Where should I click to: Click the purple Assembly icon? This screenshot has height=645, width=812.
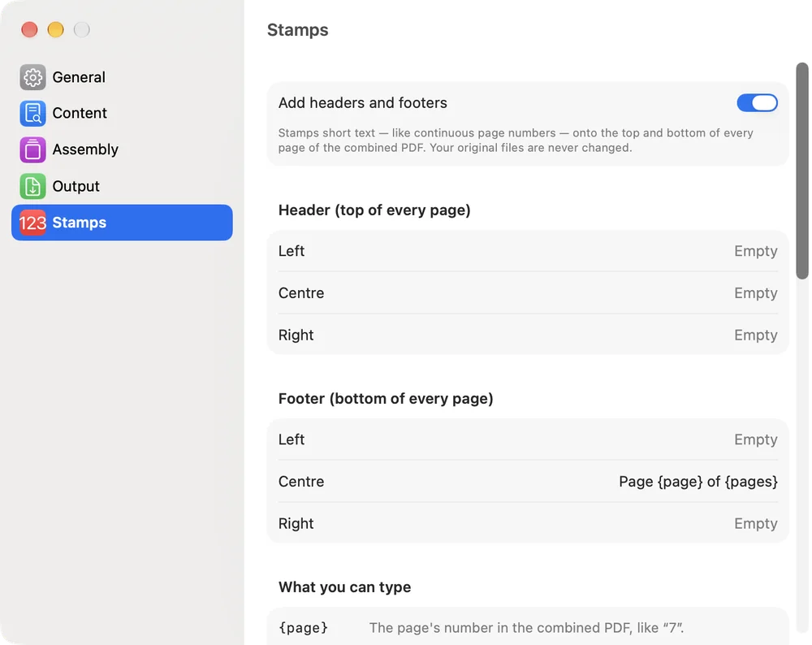tap(32, 149)
